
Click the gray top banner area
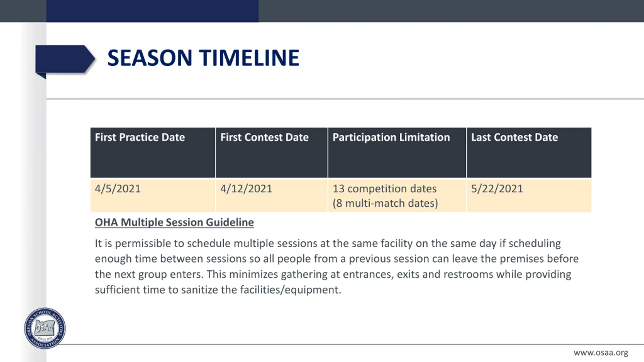click(x=451, y=11)
